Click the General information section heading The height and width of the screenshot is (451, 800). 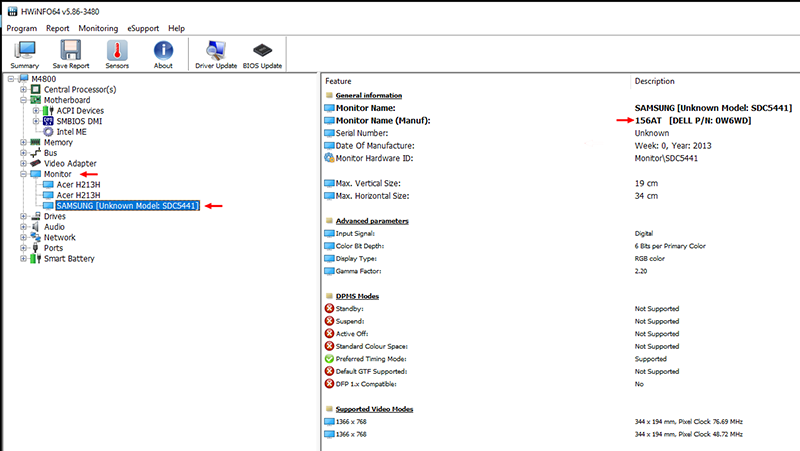[369, 95]
